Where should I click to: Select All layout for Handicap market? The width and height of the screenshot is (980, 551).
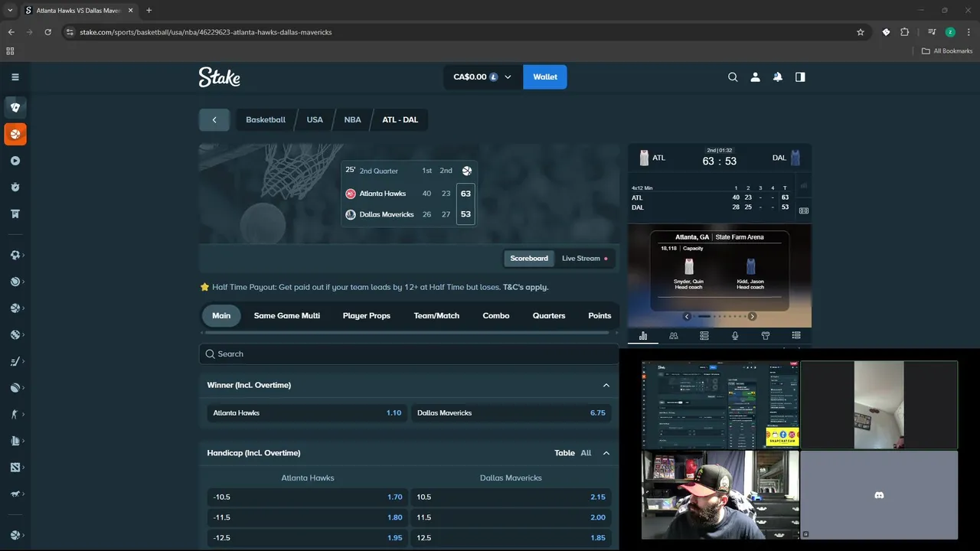[x=586, y=453]
